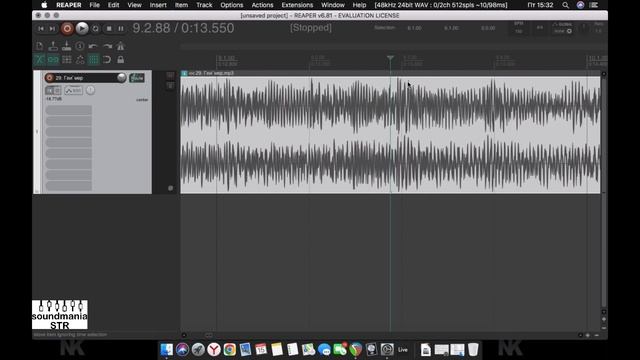Stop playback with the Stop button
The height and width of the screenshot is (360, 640).
pos(109,29)
